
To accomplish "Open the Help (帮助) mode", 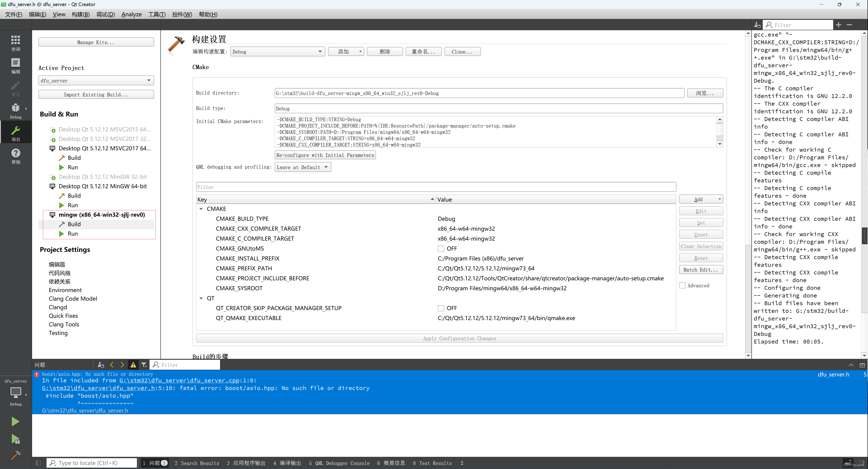I will point(16,156).
